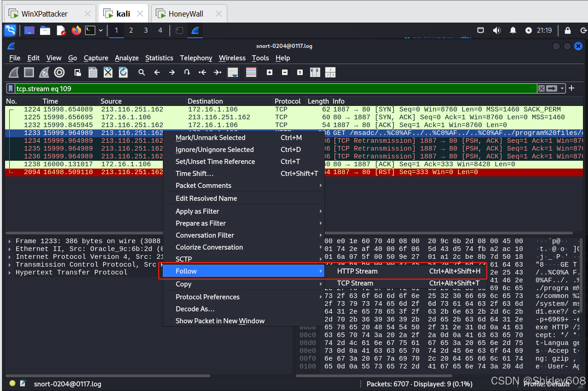Toggle auto-scroll to last packet
This screenshot has width=588, height=391.
[233, 72]
